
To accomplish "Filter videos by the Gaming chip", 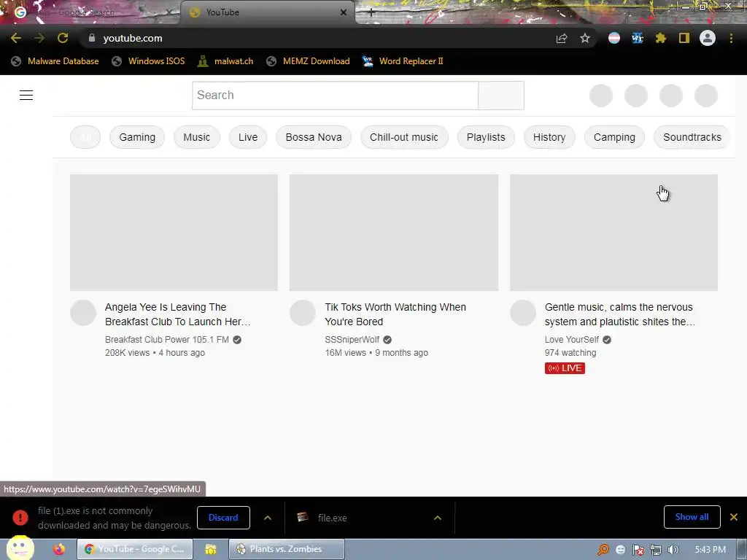I will [x=137, y=137].
